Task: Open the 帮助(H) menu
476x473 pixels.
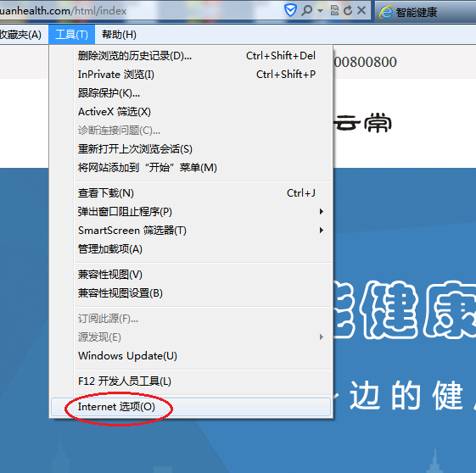Action: [x=119, y=35]
